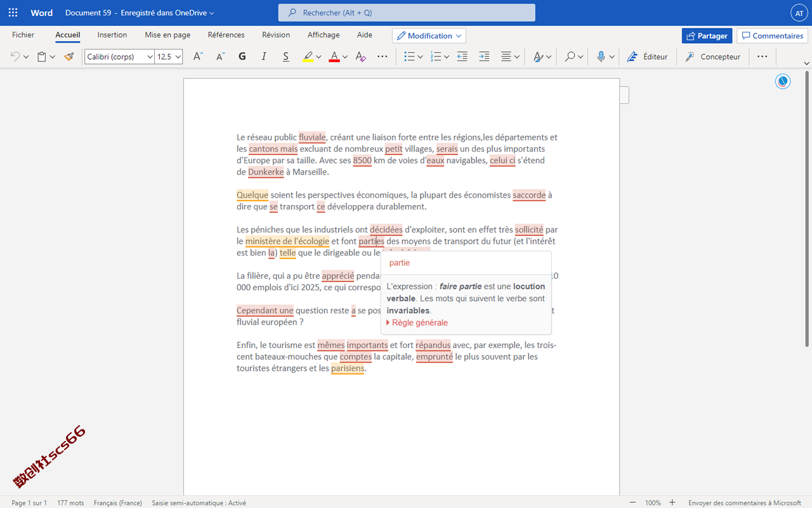Click the Undo arrow icon
Viewport: 812px width, 508px height.
click(15, 57)
